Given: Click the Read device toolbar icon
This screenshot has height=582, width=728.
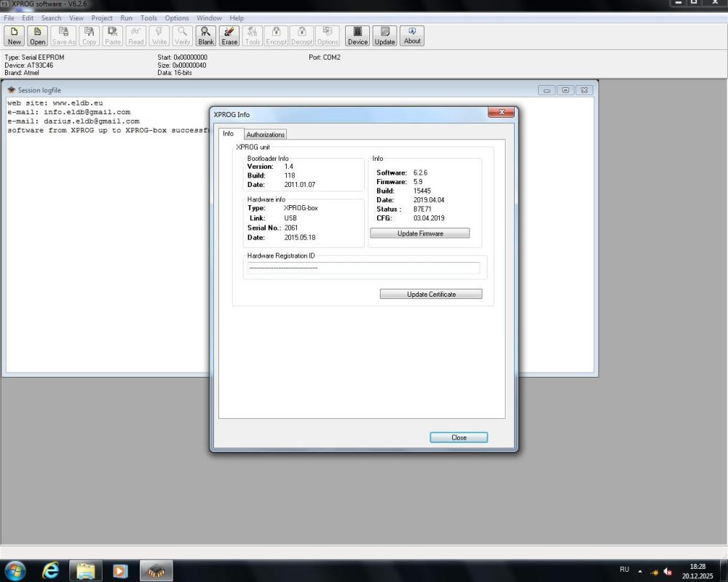Looking at the screenshot, I should (136, 36).
